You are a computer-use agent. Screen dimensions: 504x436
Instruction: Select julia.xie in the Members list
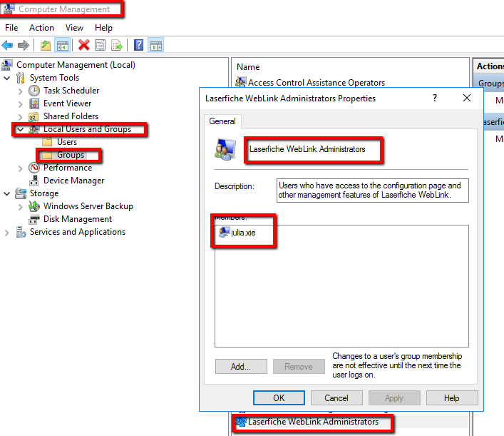243,233
